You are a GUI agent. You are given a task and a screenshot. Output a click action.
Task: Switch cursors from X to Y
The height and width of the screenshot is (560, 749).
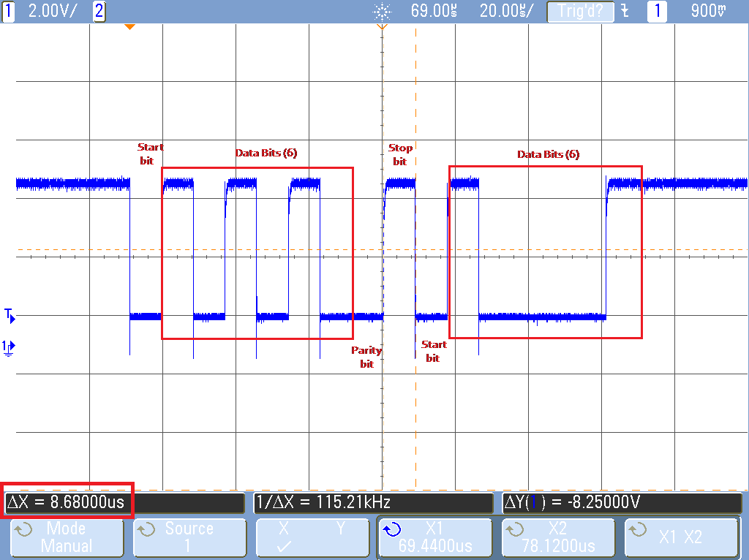[340, 529]
